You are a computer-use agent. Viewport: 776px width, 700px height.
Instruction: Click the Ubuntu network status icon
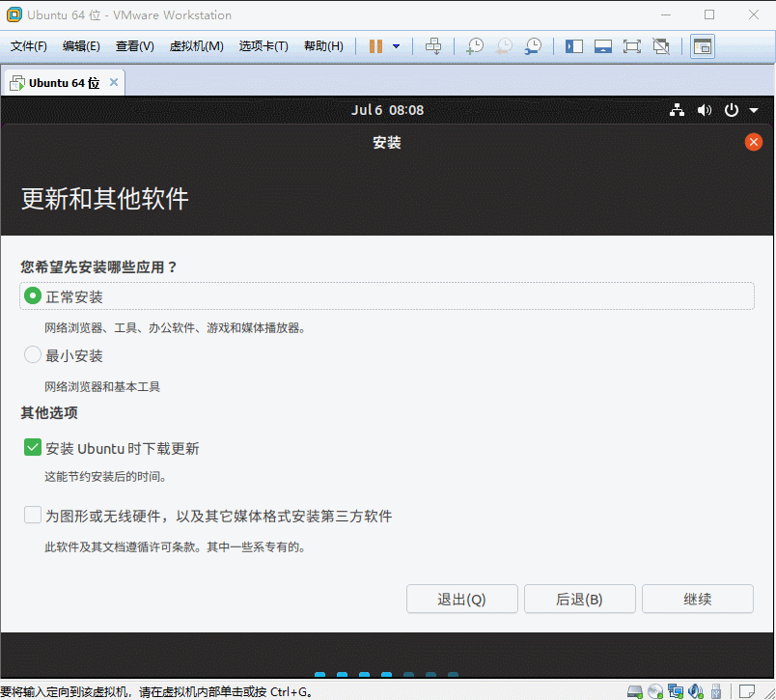[677, 111]
